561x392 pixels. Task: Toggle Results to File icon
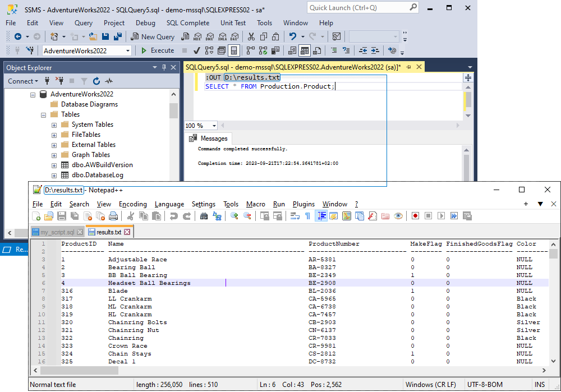pyautogui.click(x=317, y=51)
